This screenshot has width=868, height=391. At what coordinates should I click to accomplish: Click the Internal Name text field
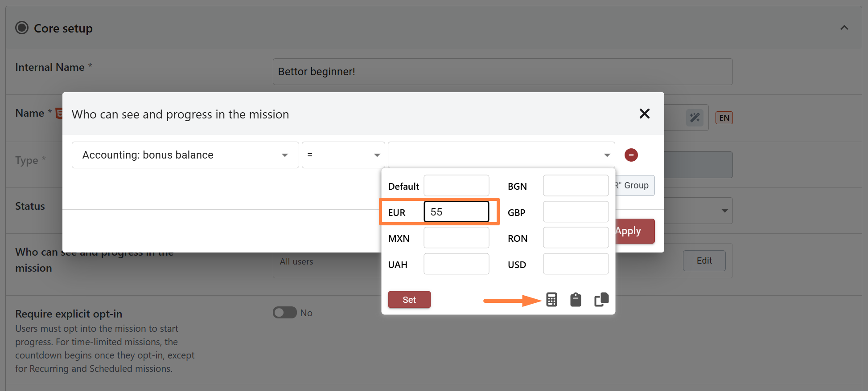pyautogui.click(x=502, y=72)
